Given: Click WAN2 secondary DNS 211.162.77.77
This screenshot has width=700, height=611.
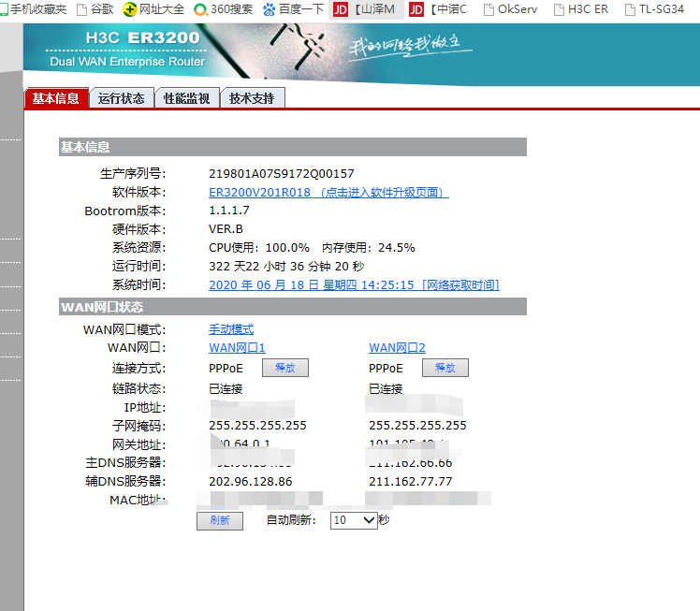Looking at the screenshot, I should pos(410,482).
